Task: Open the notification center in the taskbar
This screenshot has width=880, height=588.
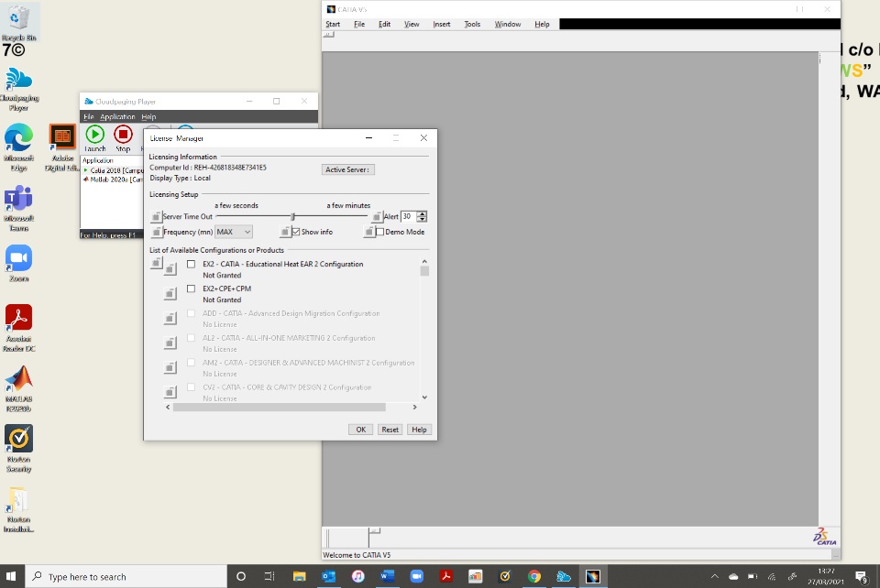Action: (862, 576)
